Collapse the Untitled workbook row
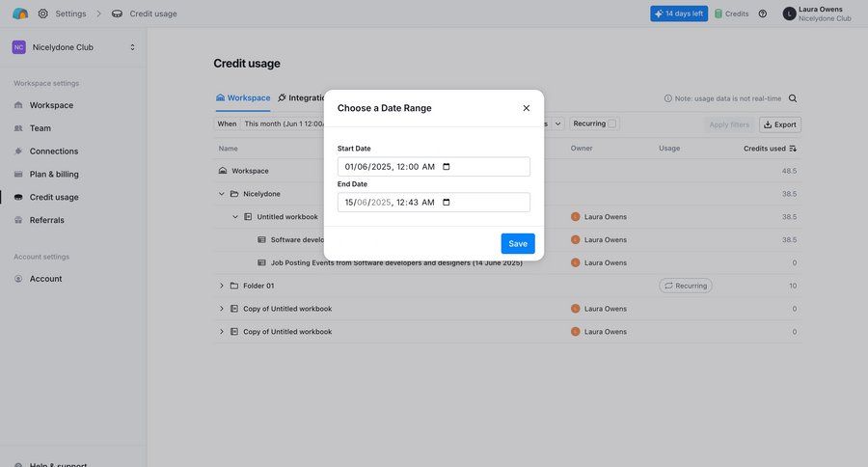 [x=234, y=216]
